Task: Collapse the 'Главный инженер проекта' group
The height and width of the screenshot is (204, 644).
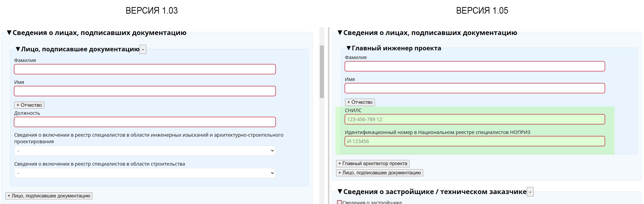Action: (348, 48)
